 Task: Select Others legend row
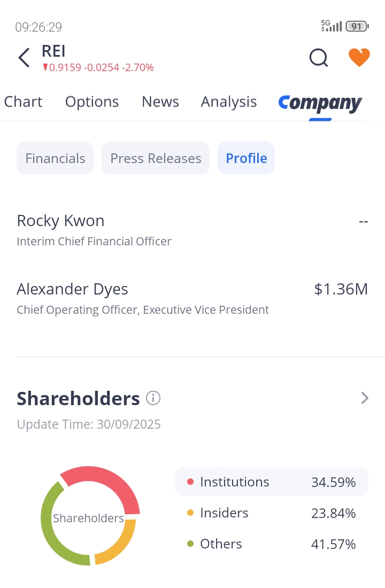(272, 544)
